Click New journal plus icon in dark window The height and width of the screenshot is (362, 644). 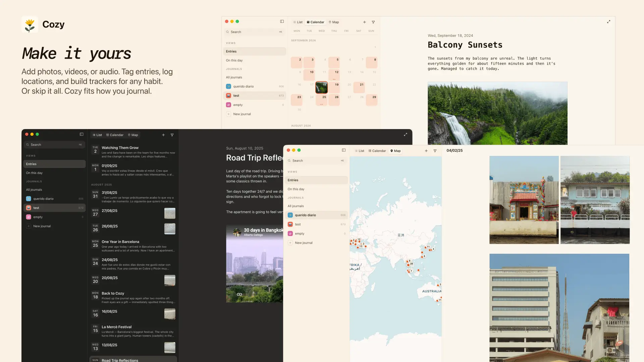(29, 226)
